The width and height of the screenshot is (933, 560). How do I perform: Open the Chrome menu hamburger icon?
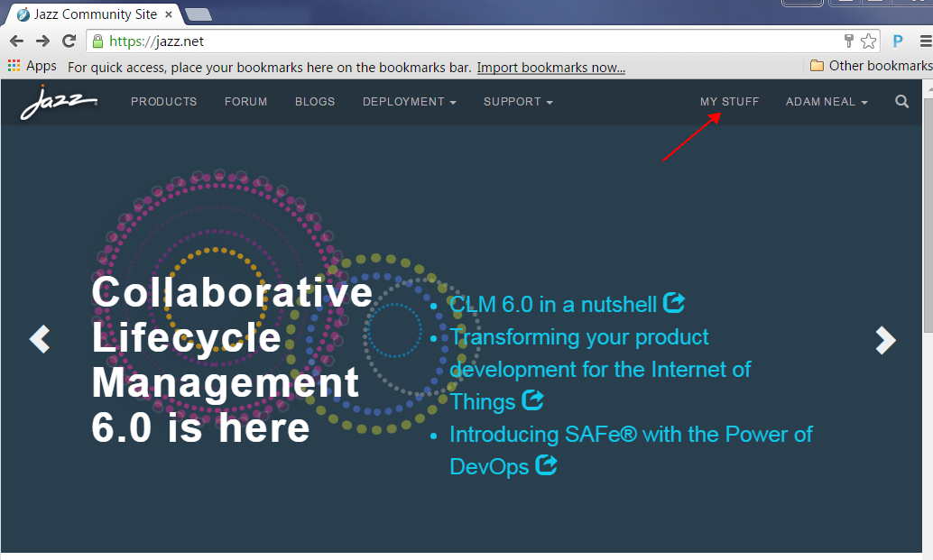click(926, 41)
